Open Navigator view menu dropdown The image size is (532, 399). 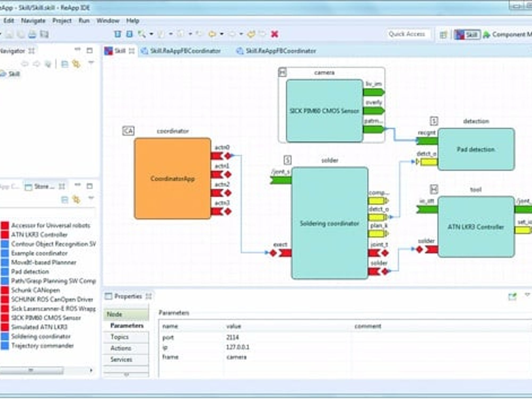point(91,63)
